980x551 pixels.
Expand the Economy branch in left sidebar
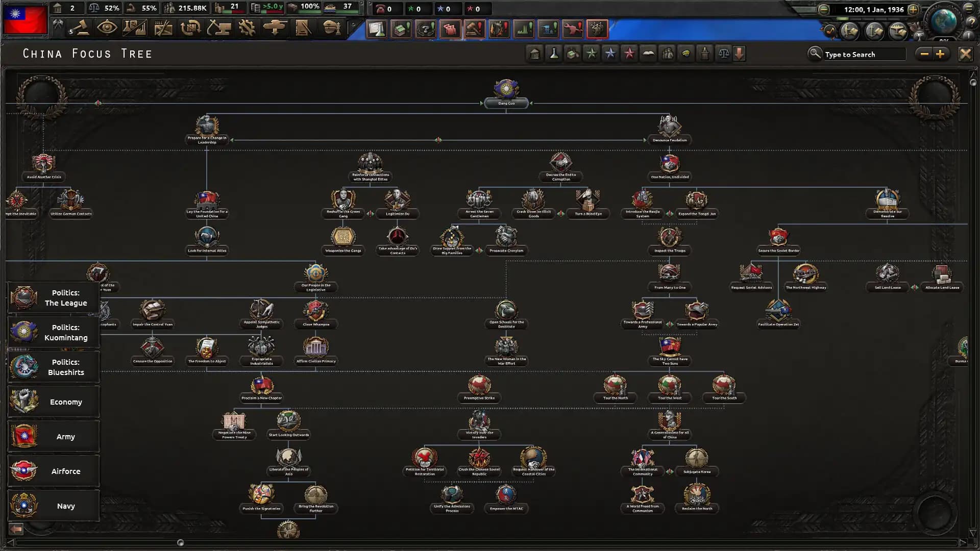54,402
